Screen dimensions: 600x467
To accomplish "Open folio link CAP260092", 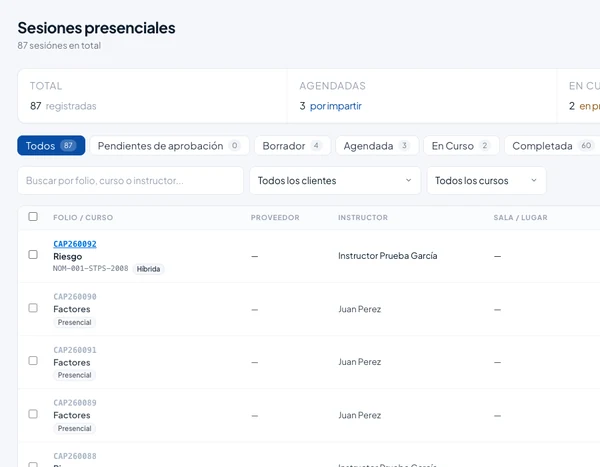I will coord(75,244).
